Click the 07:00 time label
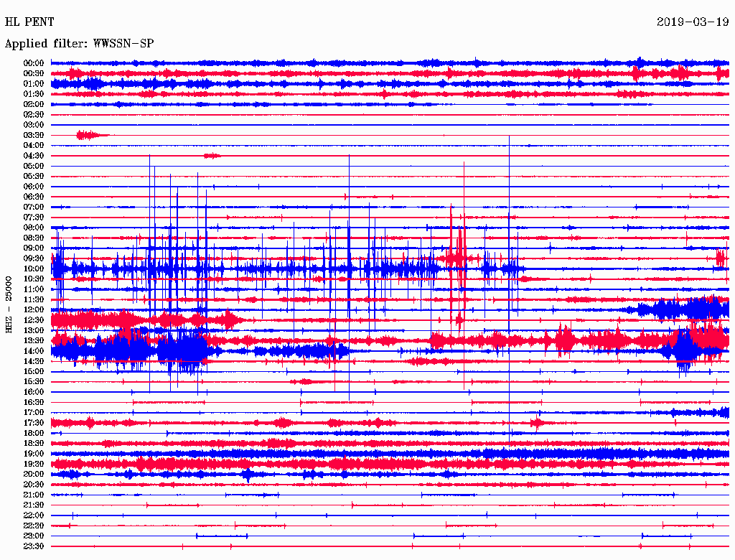The height and width of the screenshot is (560, 735). pos(34,207)
